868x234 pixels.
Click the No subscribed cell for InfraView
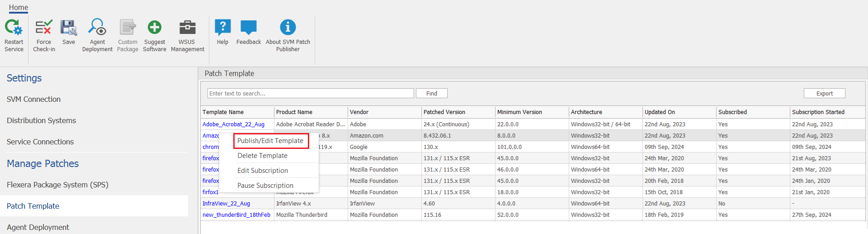[x=753, y=203]
